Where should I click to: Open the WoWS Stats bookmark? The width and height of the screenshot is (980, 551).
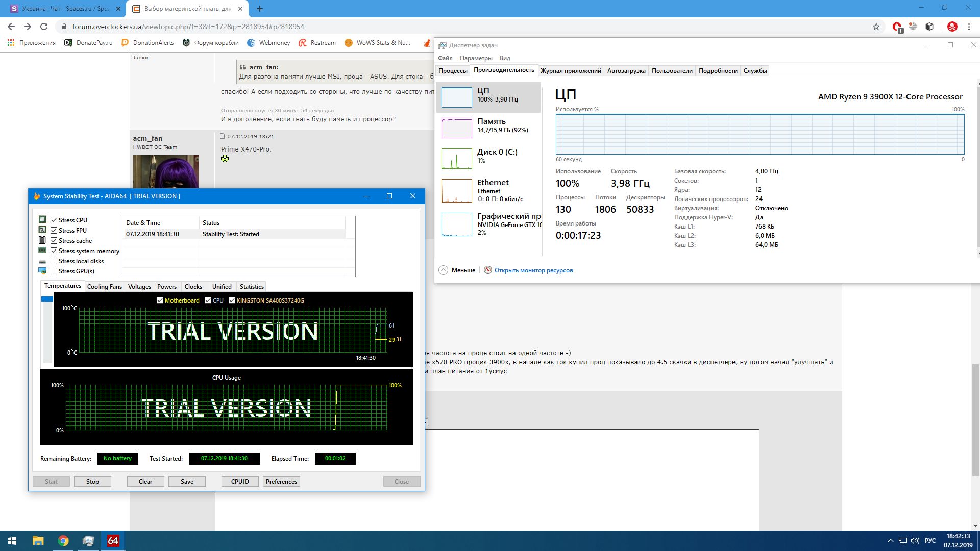378,43
